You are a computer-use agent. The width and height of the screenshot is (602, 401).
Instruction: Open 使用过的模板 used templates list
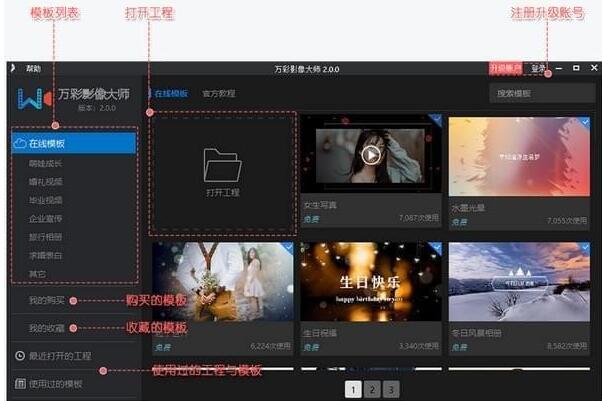coord(56,384)
